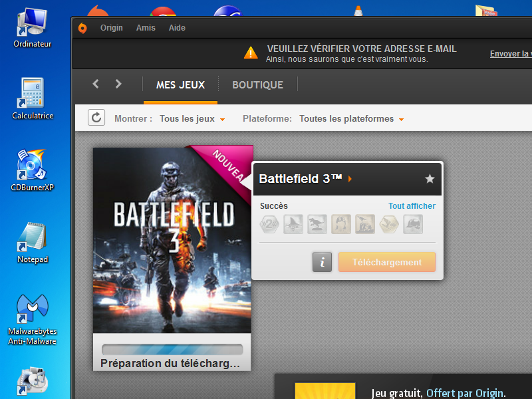Click the Plateforme label in the filter bar
532x399 pixels.
click(x=267, y=119)
